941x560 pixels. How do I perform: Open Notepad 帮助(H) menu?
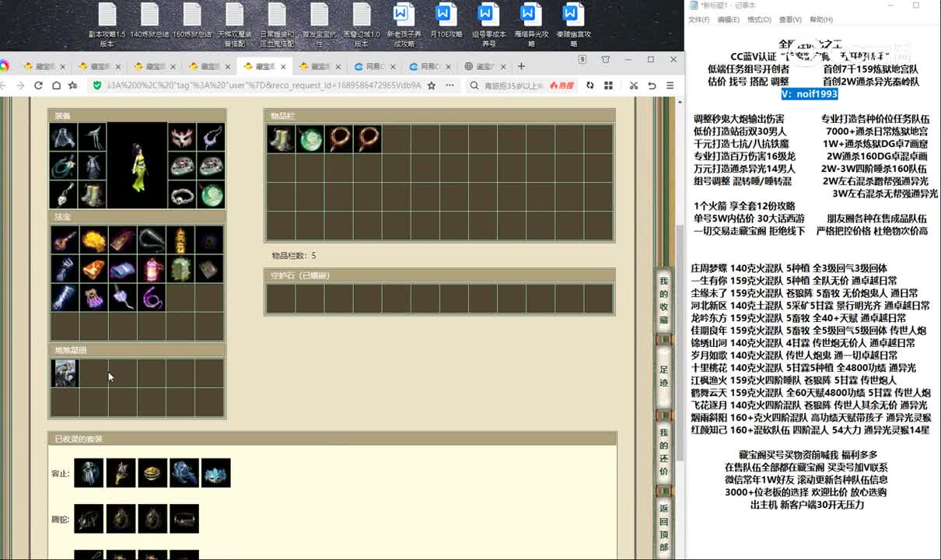point(820,19)
